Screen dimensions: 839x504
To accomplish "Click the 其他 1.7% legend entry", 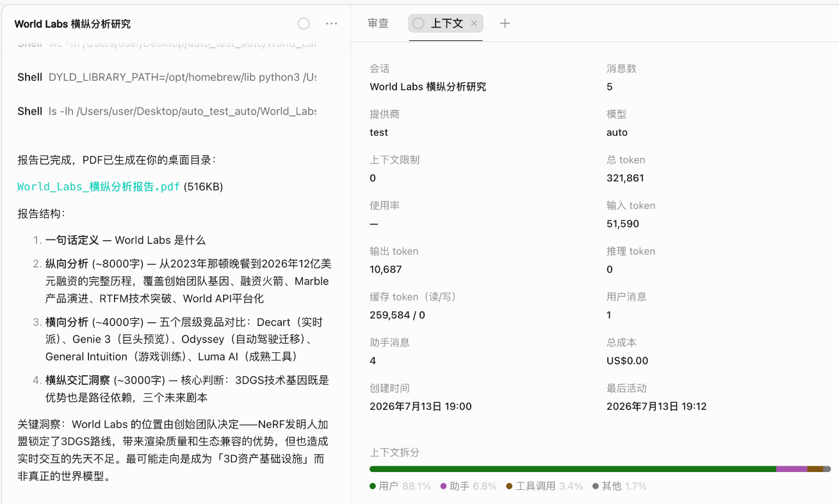I will pos(619,486).
